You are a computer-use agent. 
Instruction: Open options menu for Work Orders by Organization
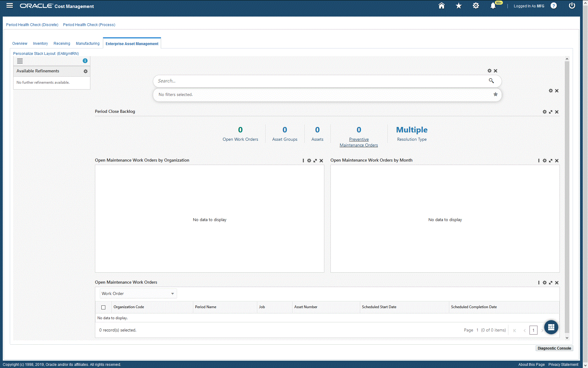coord(303,161)
